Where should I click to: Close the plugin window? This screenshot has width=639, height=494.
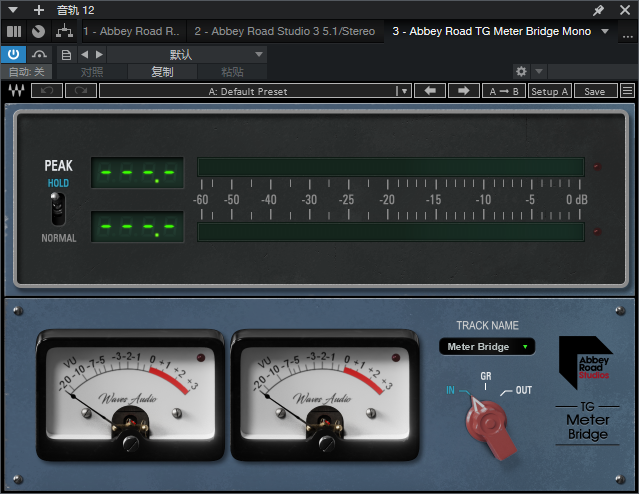coord(625,10)
